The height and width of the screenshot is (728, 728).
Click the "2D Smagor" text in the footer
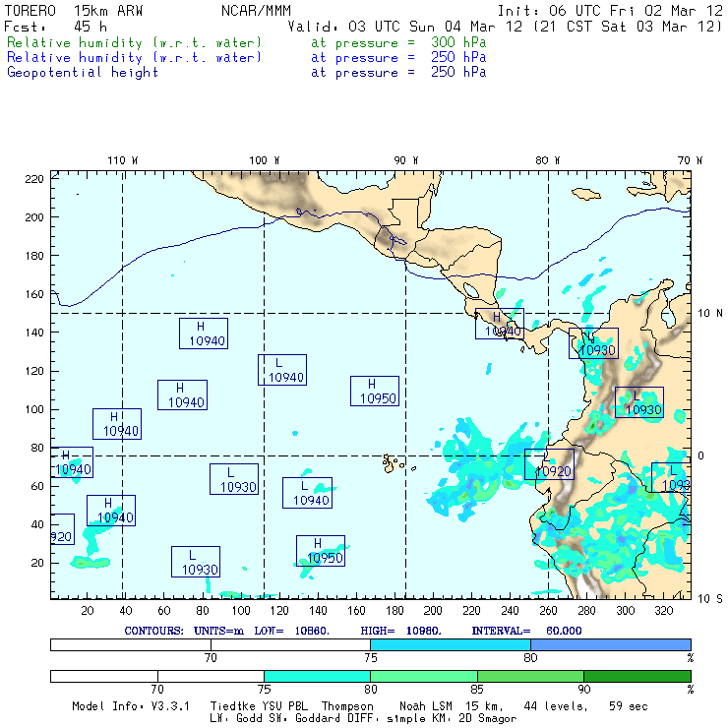[x=488, y=719]
